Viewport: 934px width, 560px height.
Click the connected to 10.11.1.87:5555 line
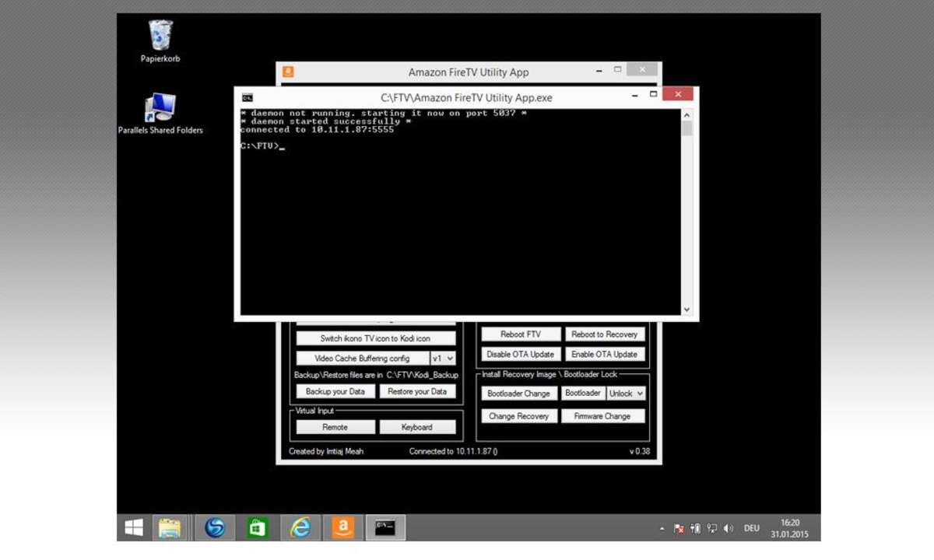click(318, 130)
